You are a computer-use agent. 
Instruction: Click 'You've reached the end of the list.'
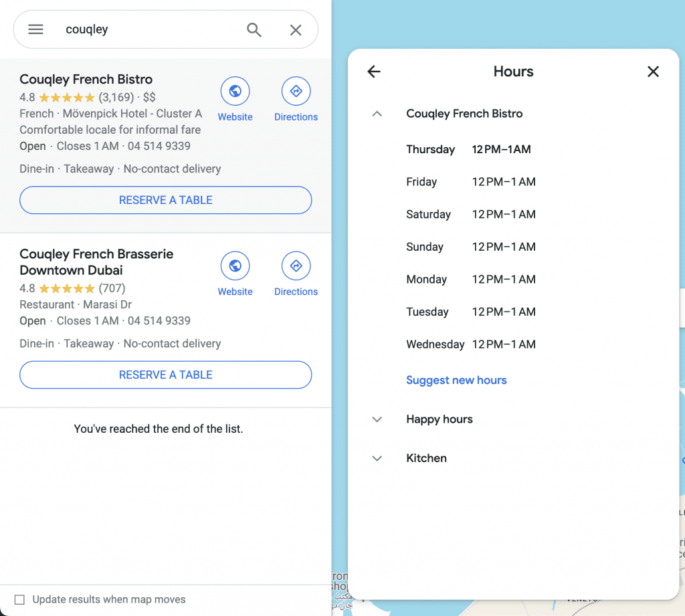158,429
